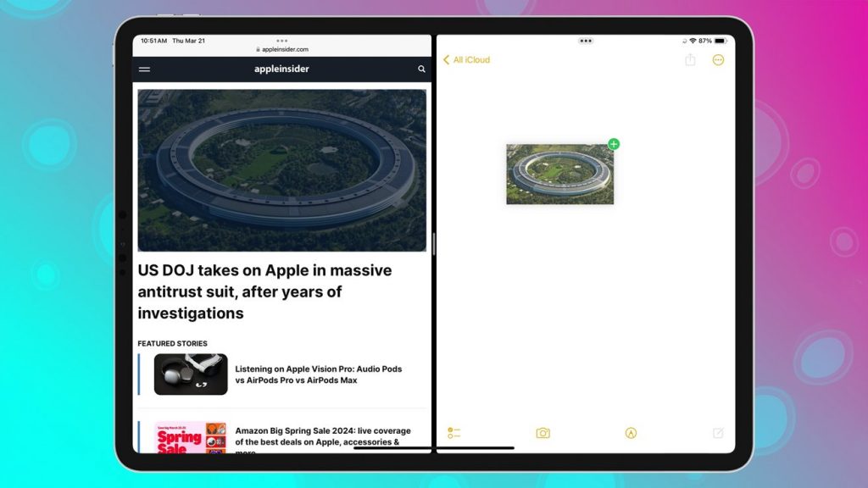Open the Amazon Big Spring Sale story
Viewport: 868px width, 488px height.
pyautogui.click(x=323, y=437)
